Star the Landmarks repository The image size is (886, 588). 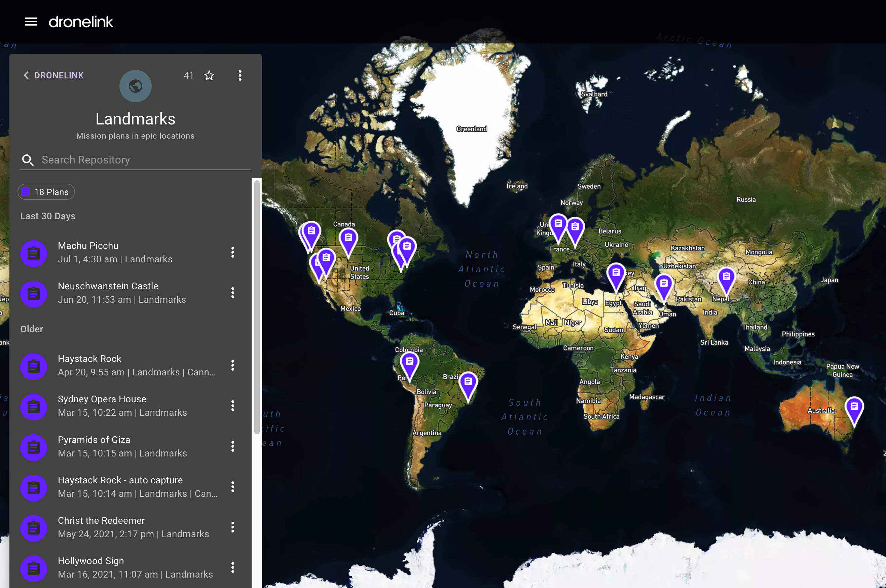point(209,75)
